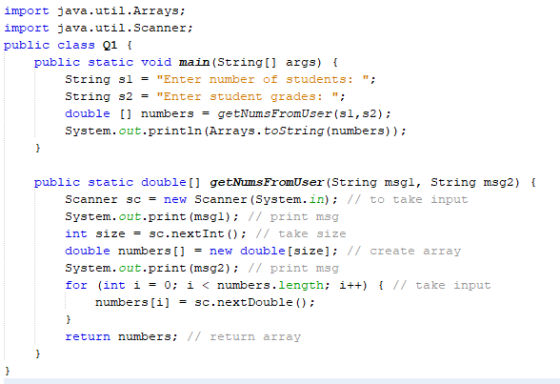Click 'numbers[i]' assignment target
Image resolution: width=560 pixels, height=384 pixels.
pyautogui.click(x=132, y=302)
